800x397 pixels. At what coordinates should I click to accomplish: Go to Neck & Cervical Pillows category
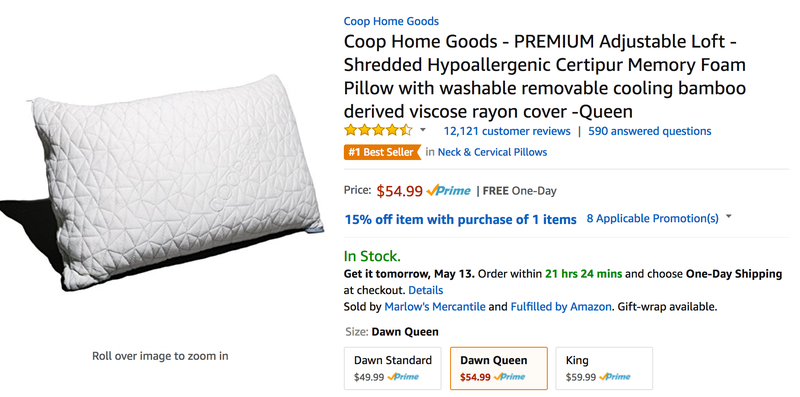tap(492, 152)
